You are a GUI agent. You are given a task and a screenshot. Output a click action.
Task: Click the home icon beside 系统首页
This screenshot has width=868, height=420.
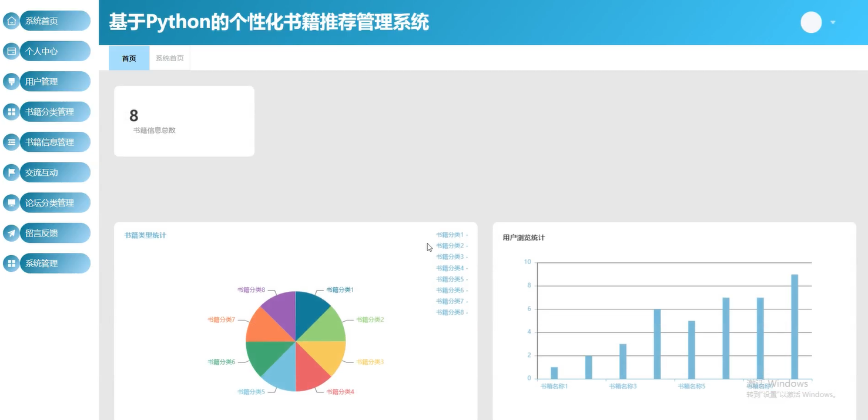11,21
